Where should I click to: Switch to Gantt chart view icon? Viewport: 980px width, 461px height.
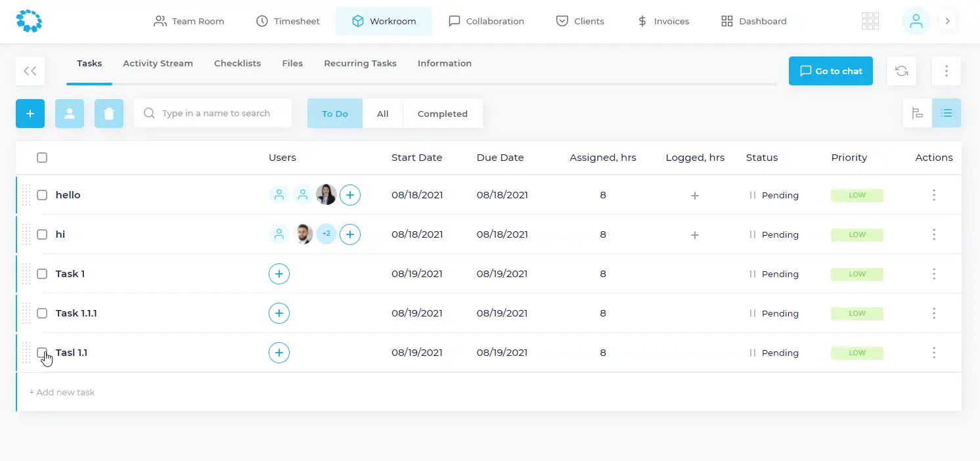[x=917, y=113]
